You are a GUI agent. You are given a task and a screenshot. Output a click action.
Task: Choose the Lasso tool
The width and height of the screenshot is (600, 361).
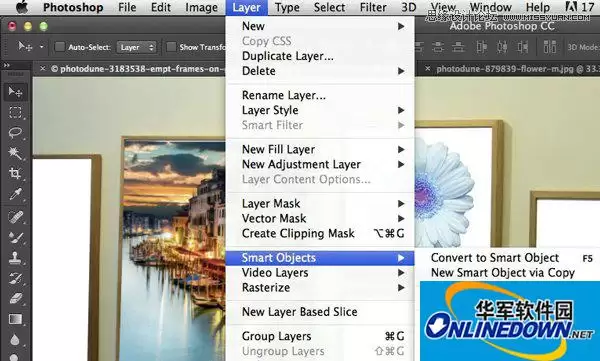pos(15,133)
